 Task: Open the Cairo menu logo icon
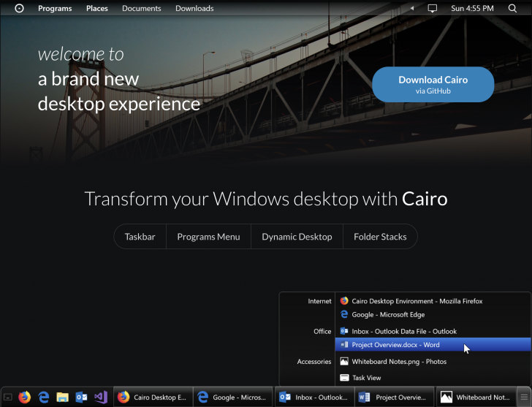[x=19, y=8]
